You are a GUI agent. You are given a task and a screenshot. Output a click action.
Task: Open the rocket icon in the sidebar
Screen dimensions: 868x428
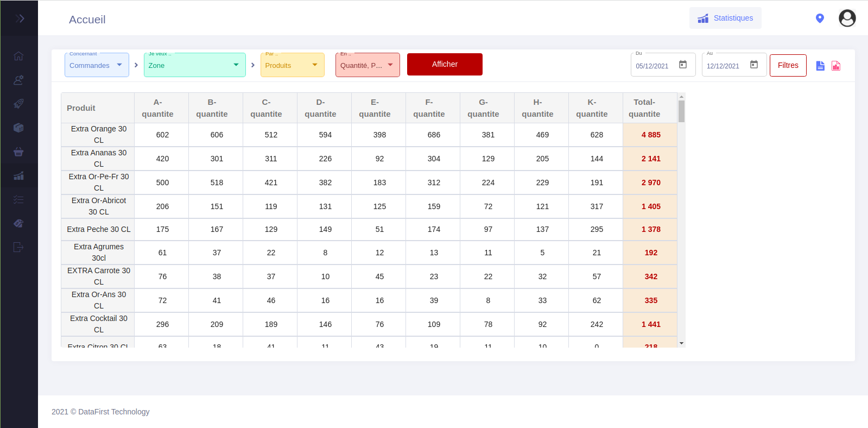coord(18,104)
